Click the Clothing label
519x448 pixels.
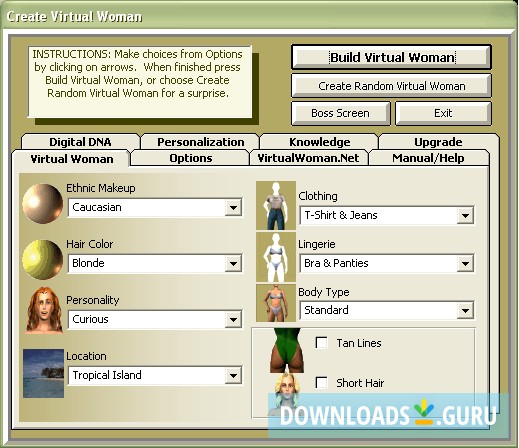318,196
